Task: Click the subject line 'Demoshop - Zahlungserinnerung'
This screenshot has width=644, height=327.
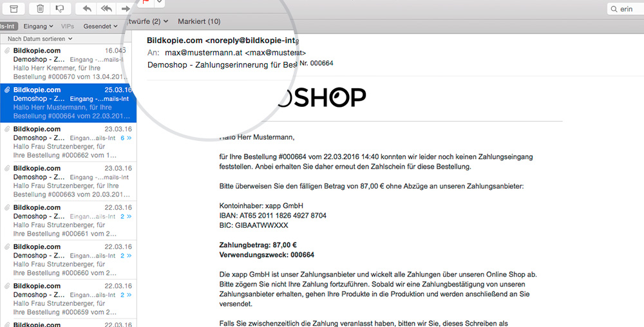Action: click(x=222, y=65)
